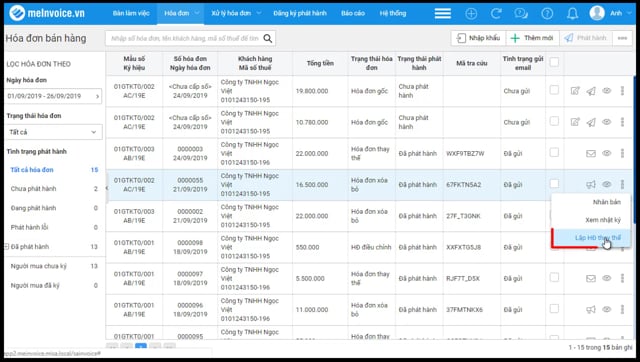View the 10.780.000 invoice via eye icon
The image size is (640, 362).
607,122
